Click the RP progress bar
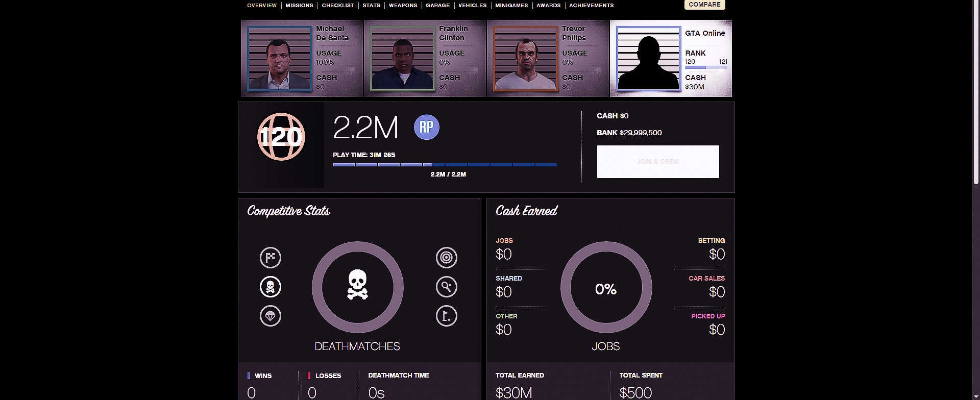The image size is (980, 400). coord(445,165)
